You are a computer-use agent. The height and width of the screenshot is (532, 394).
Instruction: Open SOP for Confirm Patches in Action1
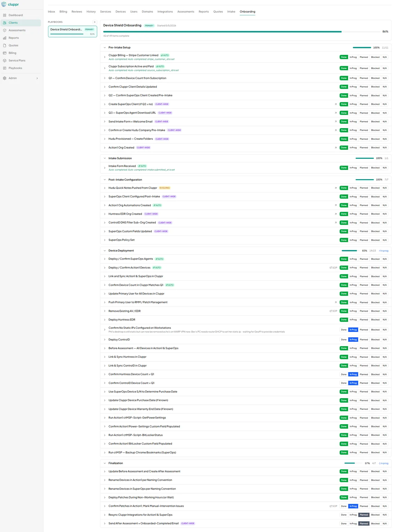point(333,506)
